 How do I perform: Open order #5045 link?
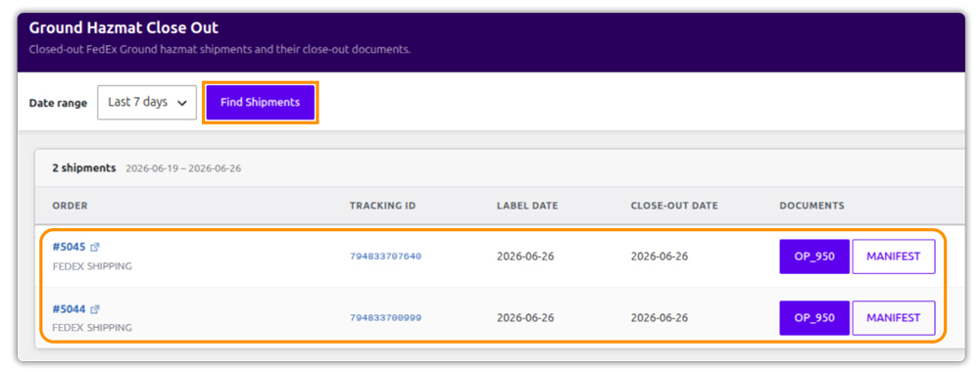click(x=69, y=247)
